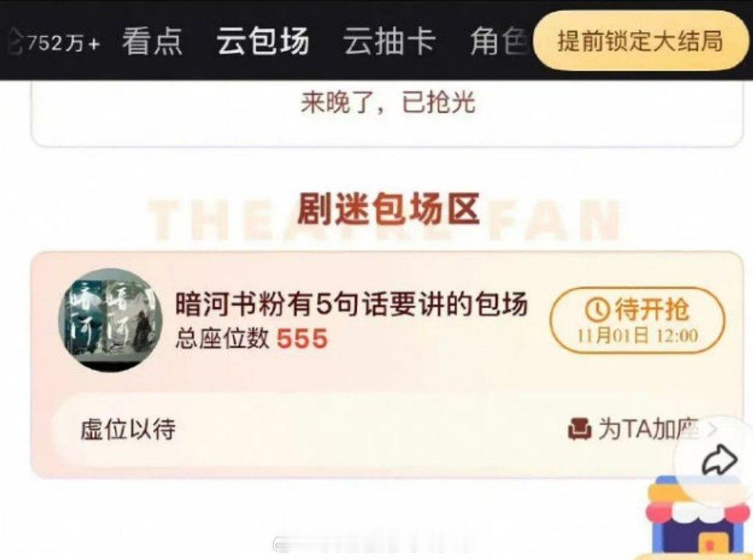Click the clock icon in 待开抢
Viewport: 753px width, 560px height.
[x=597, y=310]
